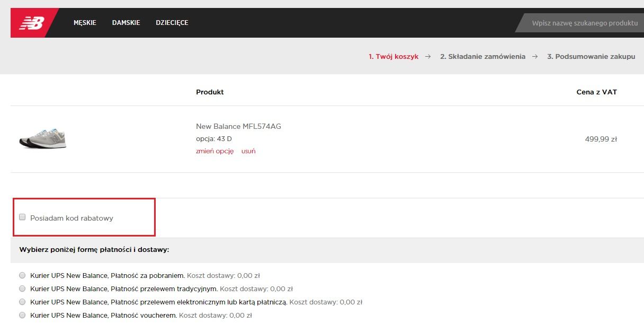Select Płatność za pobraniem delivery option
This screenshot has height=332, width=644.
point(22,275)
